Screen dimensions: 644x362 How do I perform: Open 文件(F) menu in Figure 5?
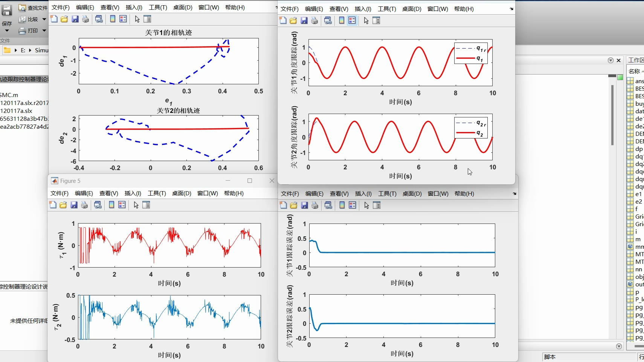(x=60, y=193)
